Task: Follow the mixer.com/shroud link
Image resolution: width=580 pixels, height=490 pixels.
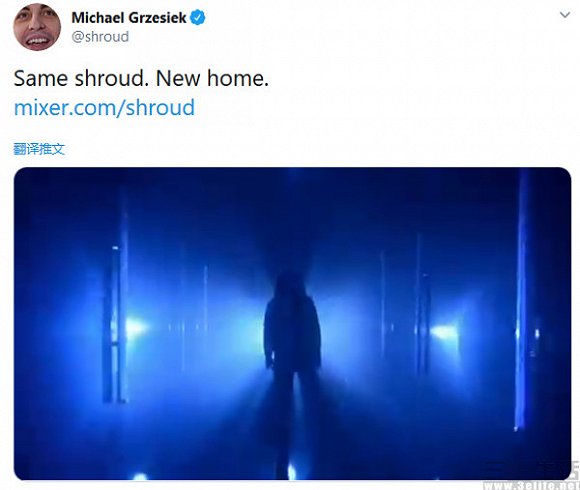Action: click(x=104, y=108)
